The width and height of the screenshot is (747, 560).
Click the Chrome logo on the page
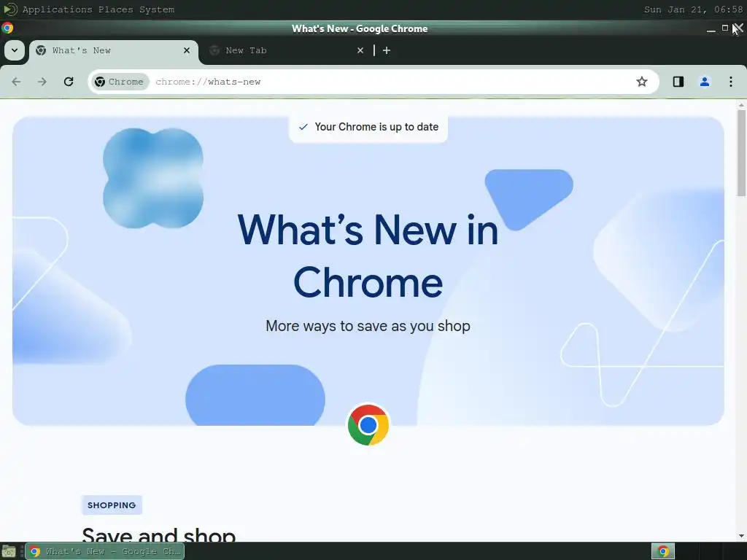click(368, 425)
